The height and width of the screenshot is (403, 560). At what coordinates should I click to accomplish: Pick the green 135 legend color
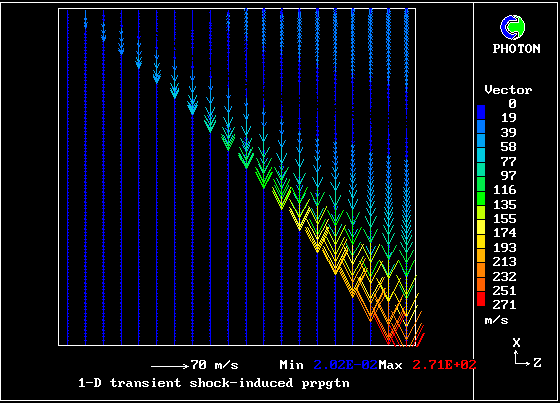(x=481, y=198)
